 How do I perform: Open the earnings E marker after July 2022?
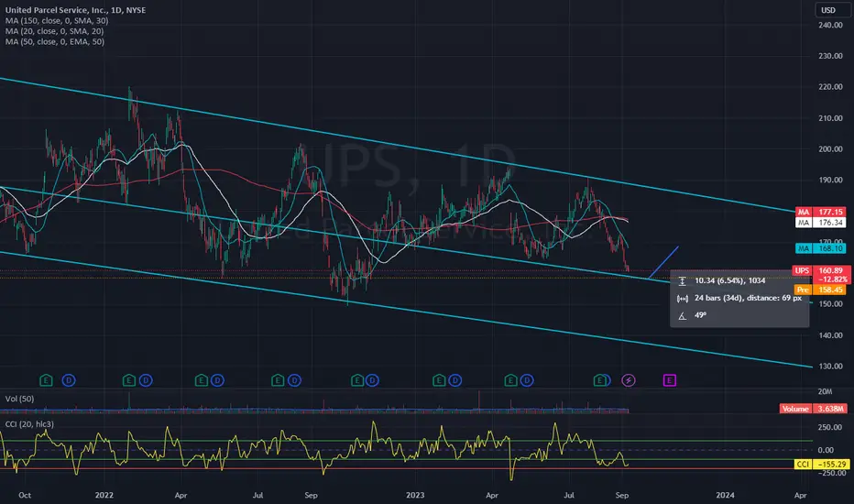click(x=278, y=380)
